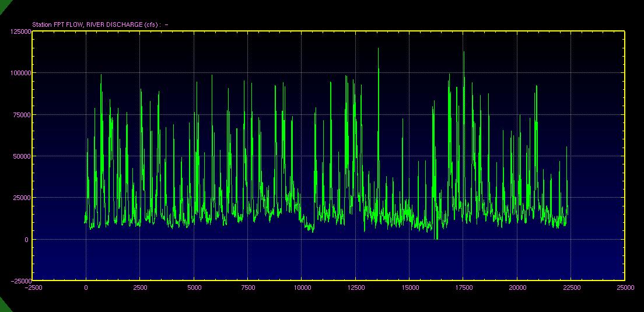The image size is (644, 312).
Task: Click the 10000 x-axis label
Action: [x=302, y=288]
